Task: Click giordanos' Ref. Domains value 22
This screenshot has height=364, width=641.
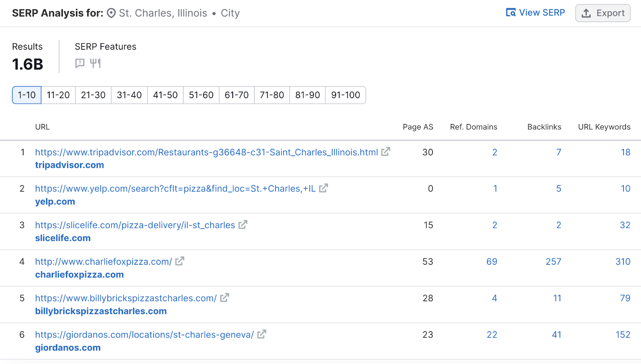Action: pyautogui.click(x=492, y=334)
